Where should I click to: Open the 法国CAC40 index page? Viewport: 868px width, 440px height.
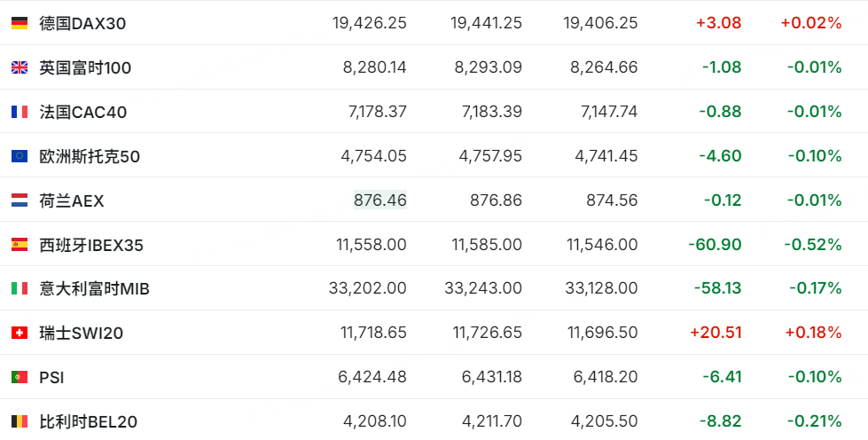(x=83, y=112)
